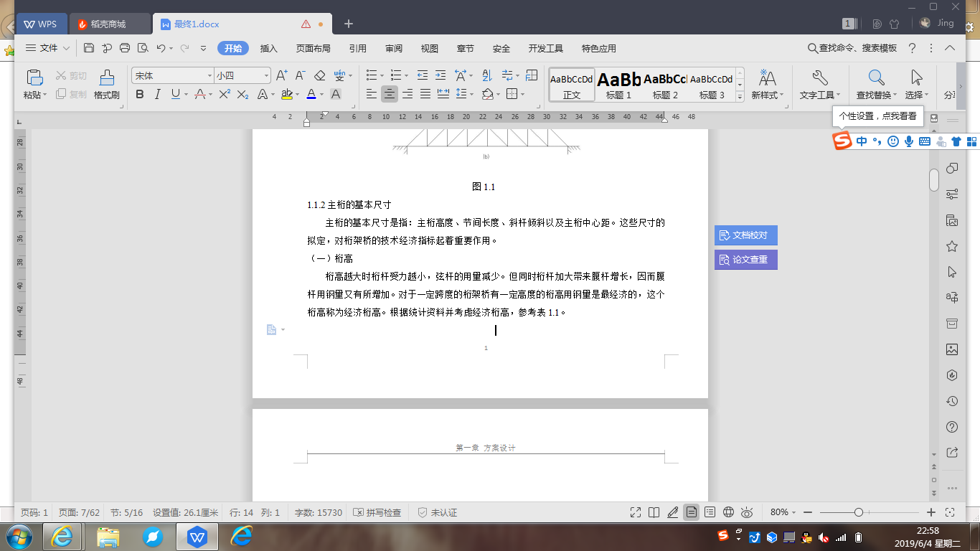Open the 页面布局 ribbon tab

[x=313, y=49]
